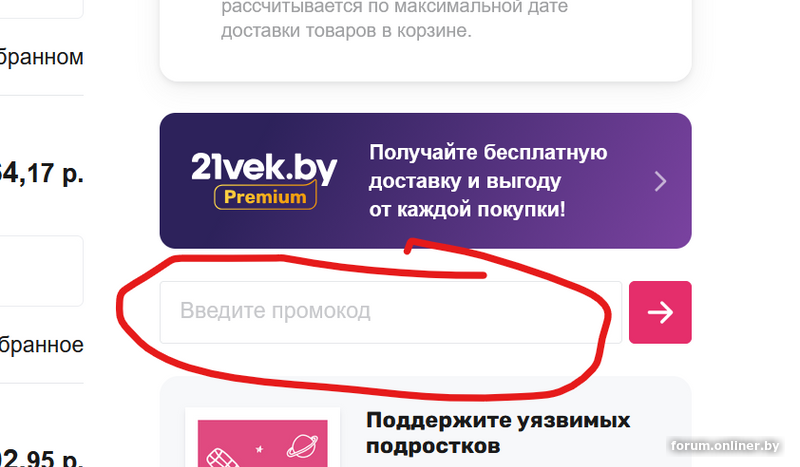Open 'Поддержите уязвимых подростков' heading
800x467 pixels.
coord(498,433)
